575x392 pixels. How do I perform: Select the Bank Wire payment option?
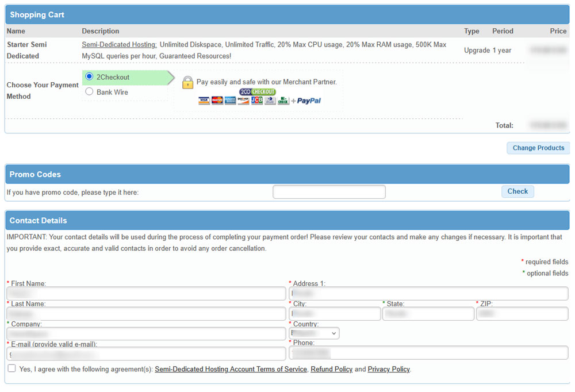click(89, 91)
